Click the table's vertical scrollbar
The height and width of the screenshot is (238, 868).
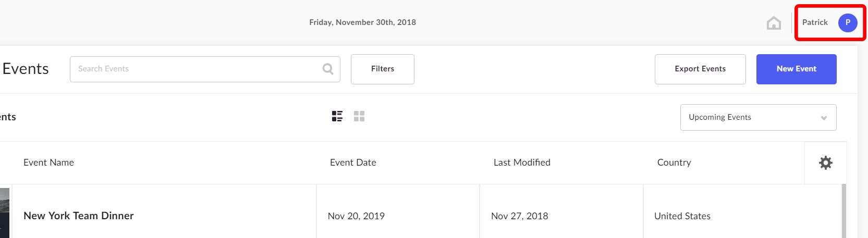coord(844,211)
